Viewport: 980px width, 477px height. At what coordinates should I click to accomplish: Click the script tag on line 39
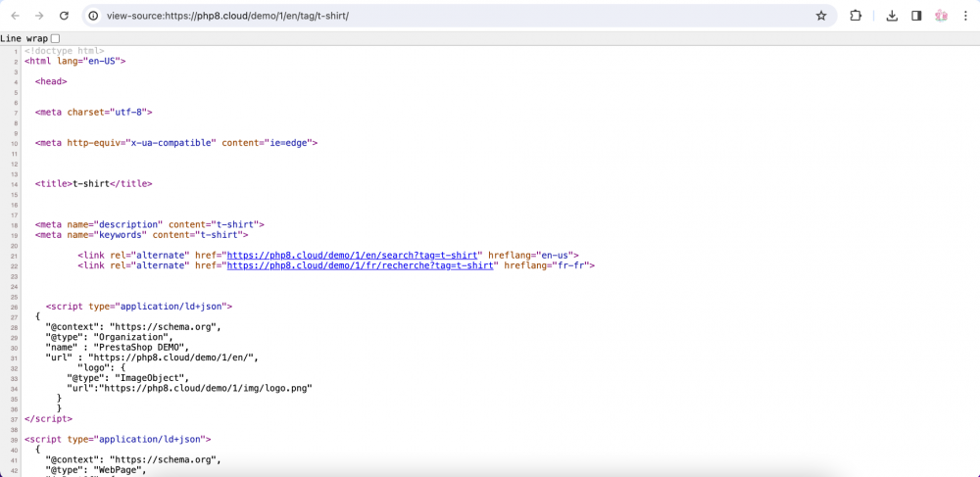click(x=119, y=440)
